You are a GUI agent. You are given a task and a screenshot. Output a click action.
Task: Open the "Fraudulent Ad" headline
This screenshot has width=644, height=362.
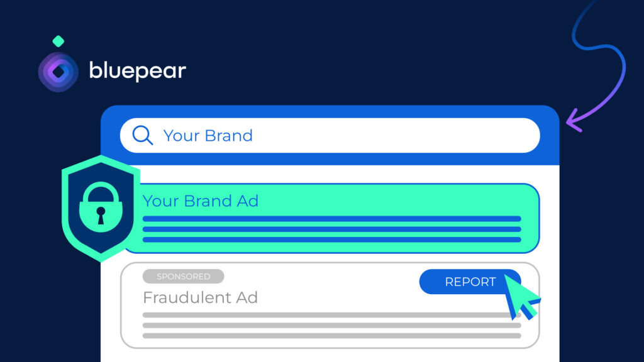coord(200,297)
